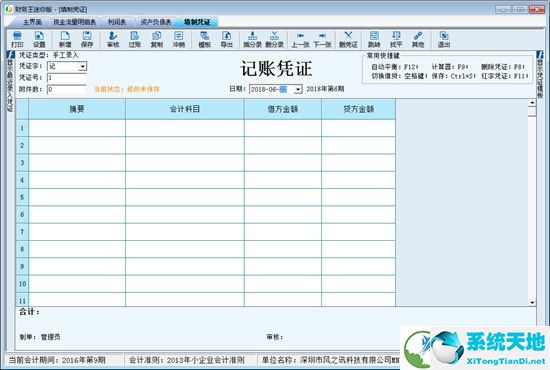The height and width of the screenshot is (370, 550).
Task: Insert an entry row with 插分录
Action: coord(253,39)
